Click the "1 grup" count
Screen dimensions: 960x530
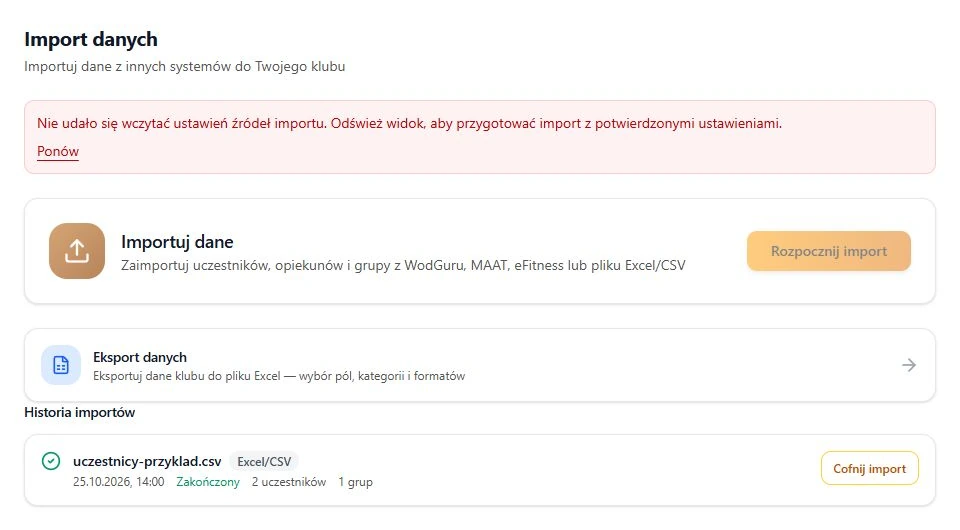[x=355, y=482]
